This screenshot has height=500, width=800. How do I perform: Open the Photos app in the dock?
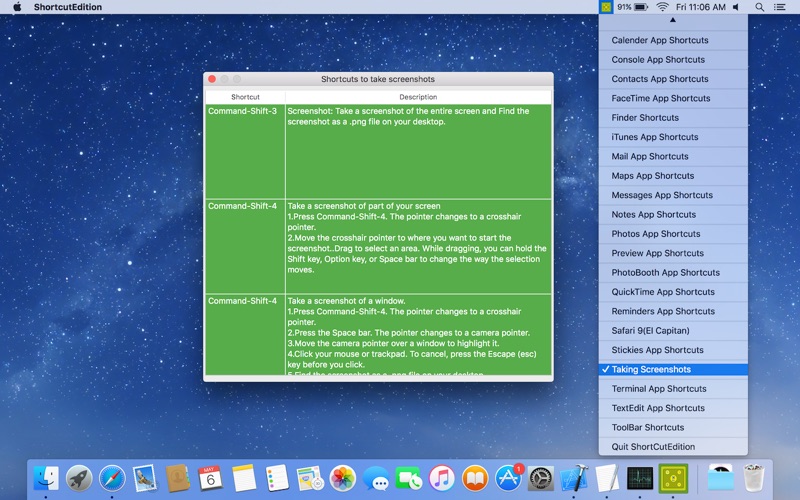point(343,478)
